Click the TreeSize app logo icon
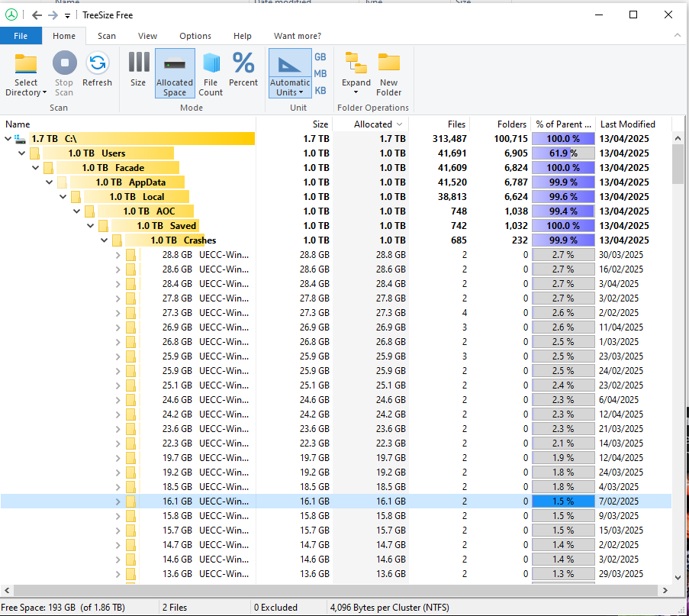This screenshot has width=689, height=616. (11, 15)
